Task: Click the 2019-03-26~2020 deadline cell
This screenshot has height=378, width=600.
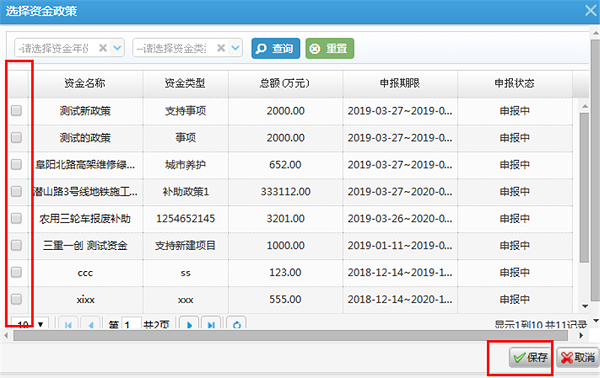Action: coord(400,219)
